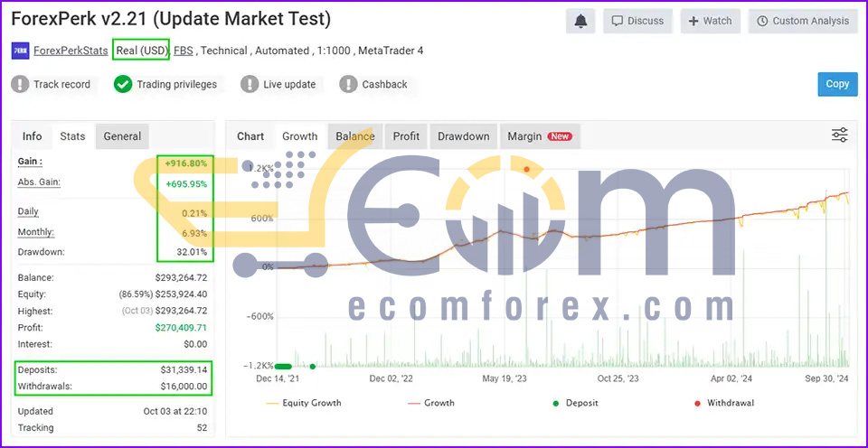Open chart settings sliders icon
The image size is (868, 448).
pyautogui.click(x=840, y=135)
